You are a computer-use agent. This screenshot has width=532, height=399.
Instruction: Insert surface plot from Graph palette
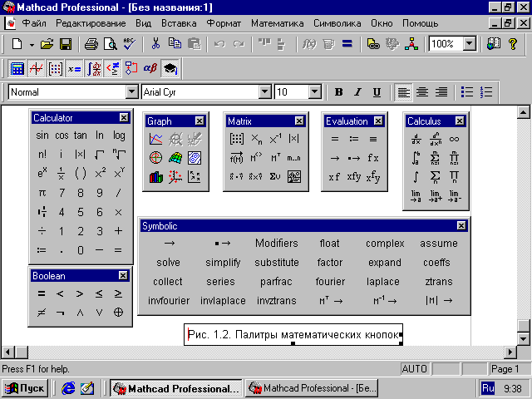point(175,158)
